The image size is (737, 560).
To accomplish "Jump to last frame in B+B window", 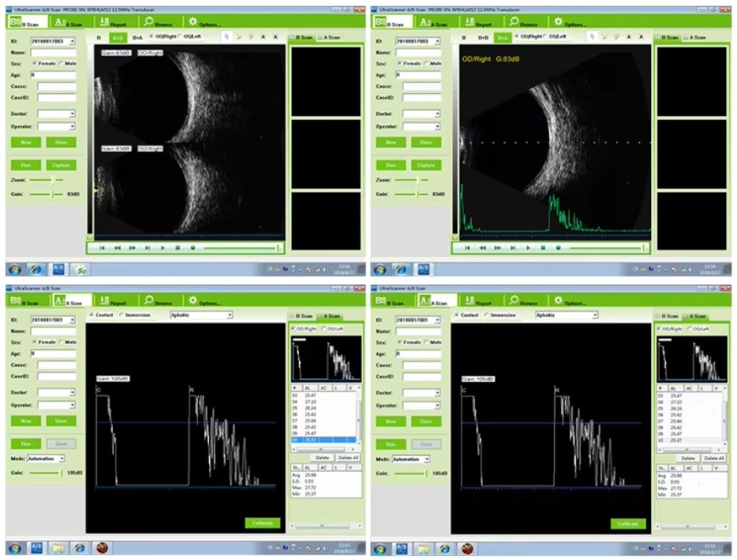I will (148, 248).
